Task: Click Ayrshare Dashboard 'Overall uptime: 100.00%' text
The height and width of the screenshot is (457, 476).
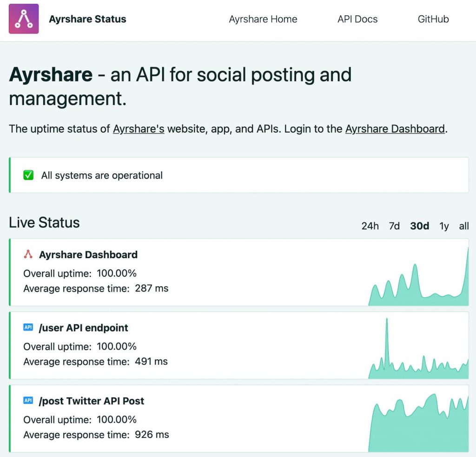Action: tap(80, 273)
